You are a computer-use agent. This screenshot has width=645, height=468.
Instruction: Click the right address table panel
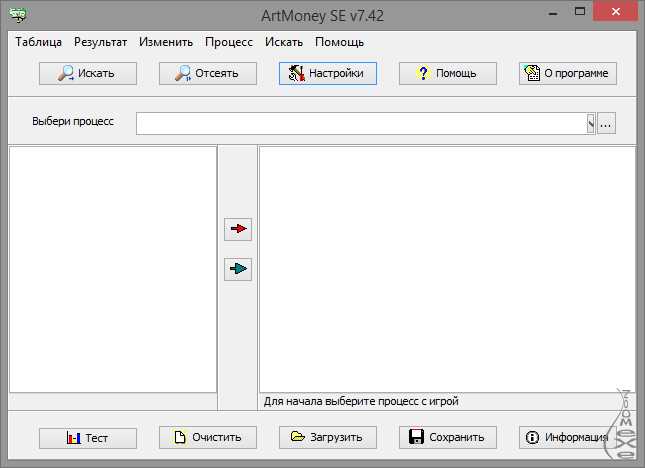pyautogui.click(x=448, y=269)
